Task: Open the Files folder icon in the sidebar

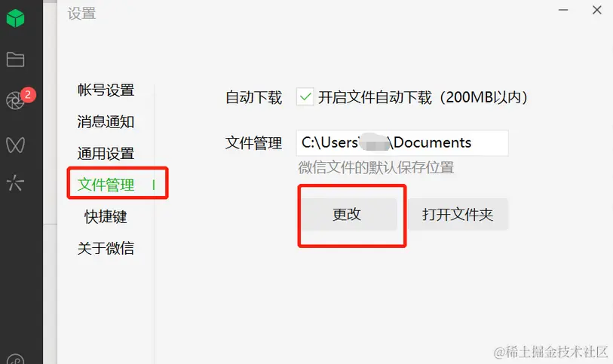Action: pos(16,60)
